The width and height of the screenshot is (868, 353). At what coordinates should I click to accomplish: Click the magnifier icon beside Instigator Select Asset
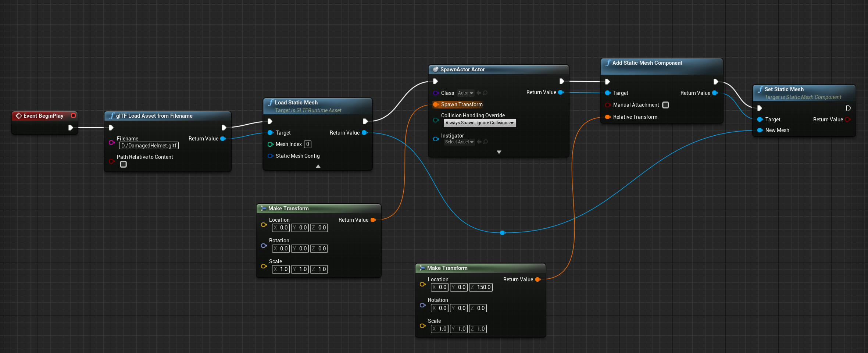pyautogui.click(x=486, y=142)
